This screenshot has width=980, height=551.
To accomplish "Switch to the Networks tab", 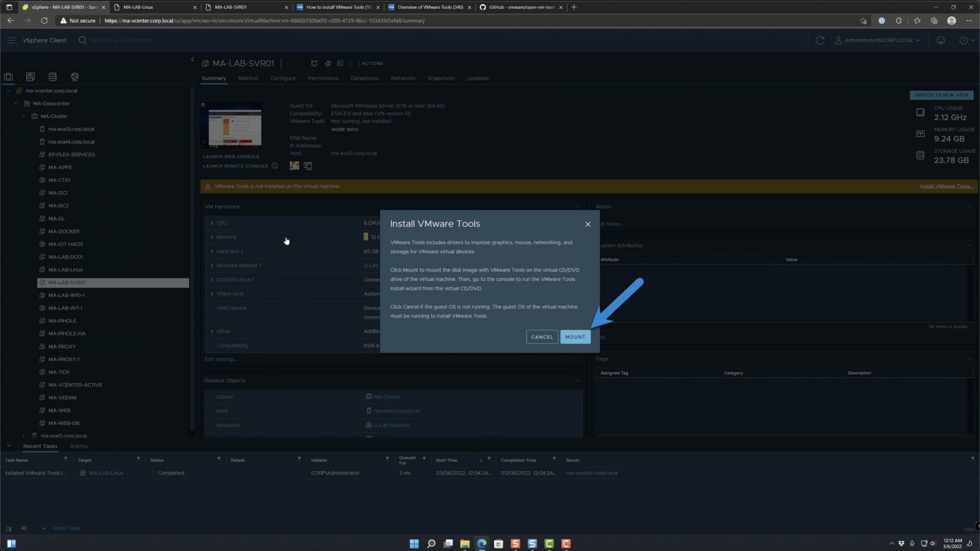I will pos(403,78).
